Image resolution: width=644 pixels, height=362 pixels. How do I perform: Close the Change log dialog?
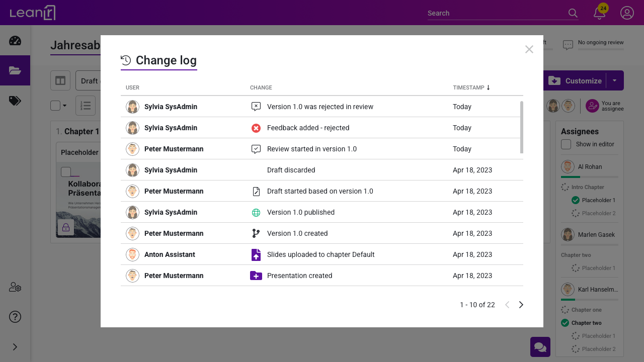[x=529, y=49]
